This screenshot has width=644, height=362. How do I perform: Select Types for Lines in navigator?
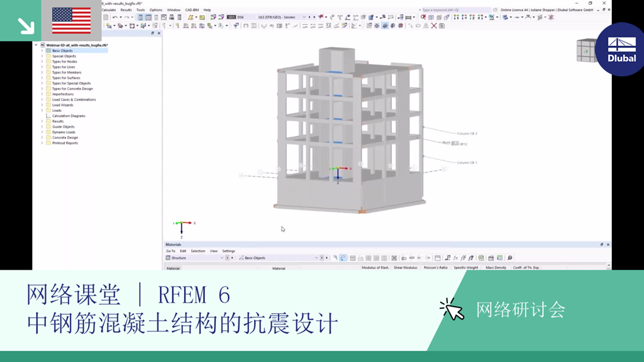tap(64, 67)
